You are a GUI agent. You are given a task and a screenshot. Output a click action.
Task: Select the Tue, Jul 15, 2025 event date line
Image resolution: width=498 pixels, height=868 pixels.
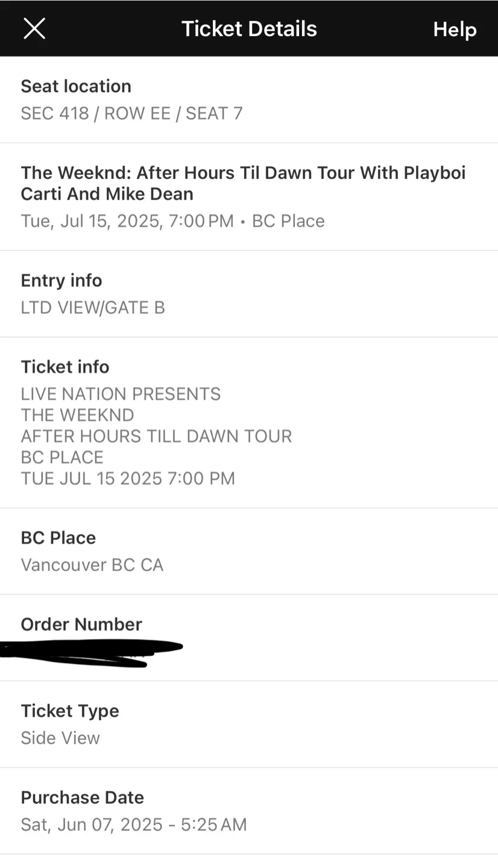[x=172, y=221]
